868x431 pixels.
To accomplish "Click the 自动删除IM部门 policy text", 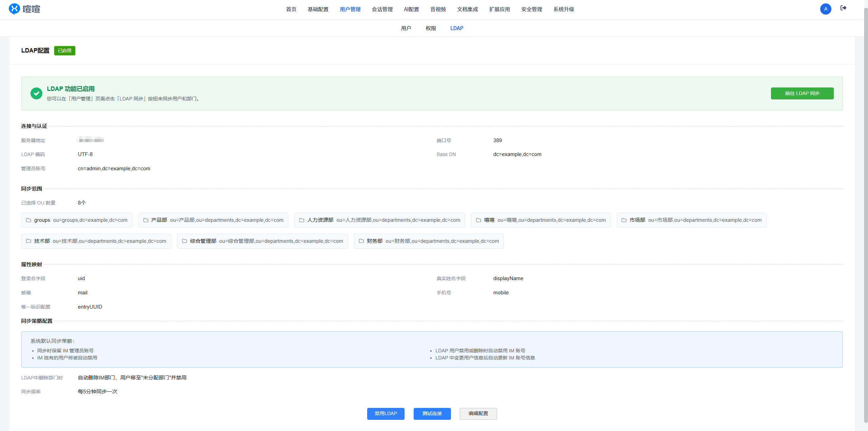I will (132, 378).
